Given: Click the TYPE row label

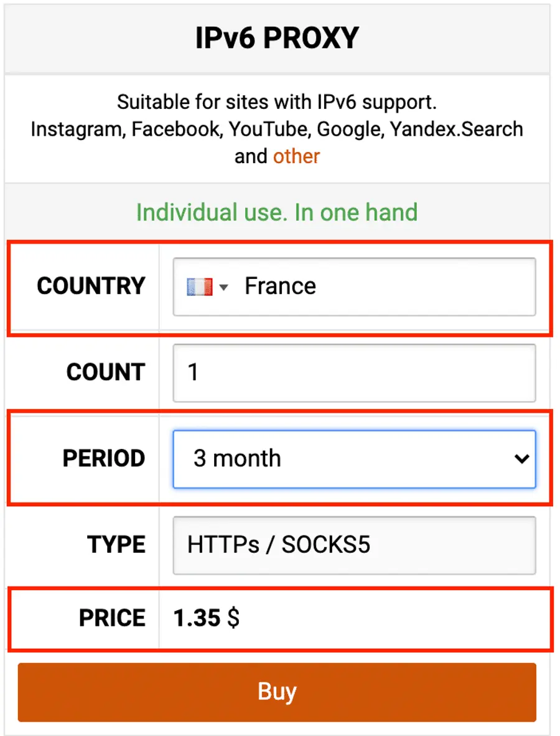Looking at the screenshot, I should click(x=115, y=544).
